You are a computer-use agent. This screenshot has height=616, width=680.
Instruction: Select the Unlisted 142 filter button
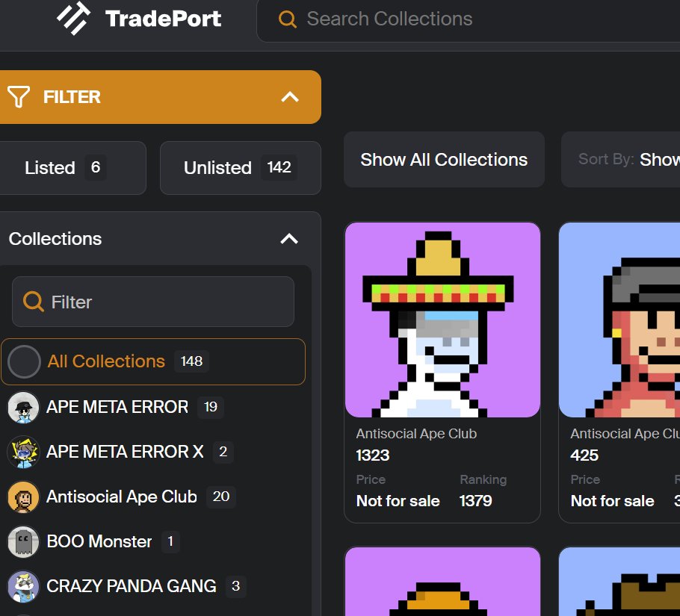[x=241, y=168]
